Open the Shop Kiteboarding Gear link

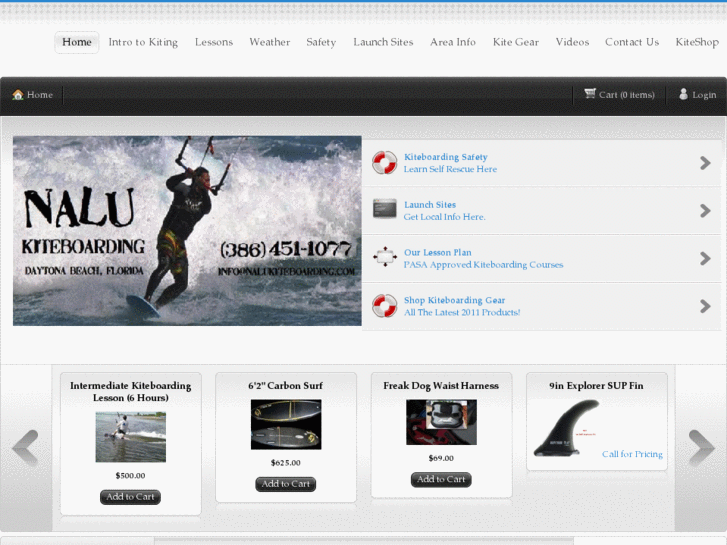point(454,300)
